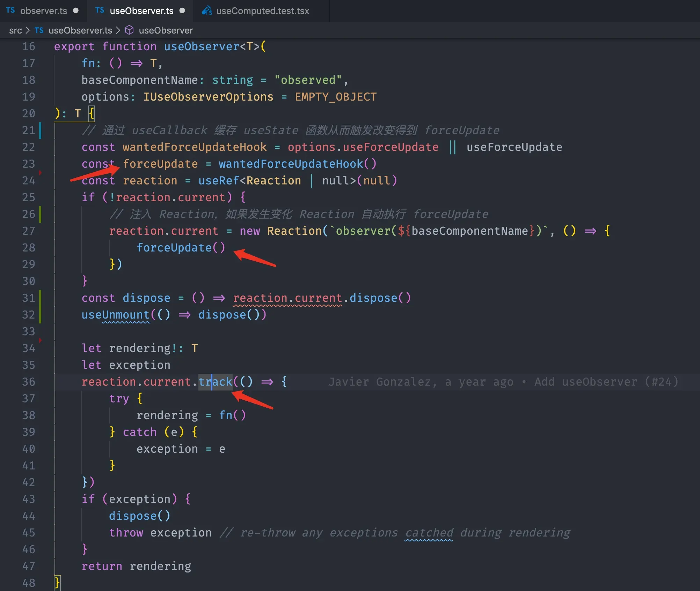Viewport: 700px width, 591px height.
Task: Open the useComputed.test.tsx tab
Action: [262, 11]
